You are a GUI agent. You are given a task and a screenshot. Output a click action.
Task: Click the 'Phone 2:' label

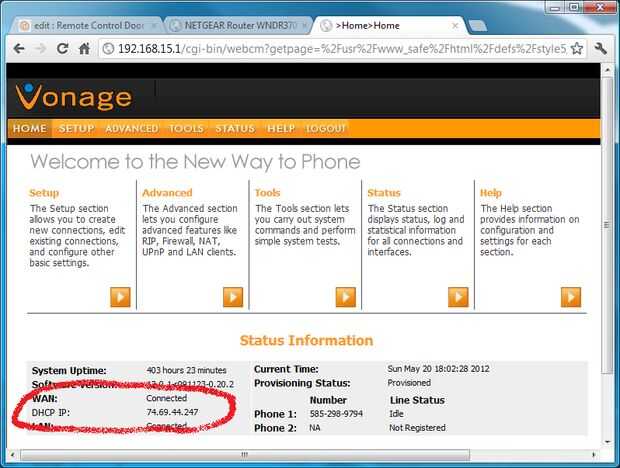[275, 428]
